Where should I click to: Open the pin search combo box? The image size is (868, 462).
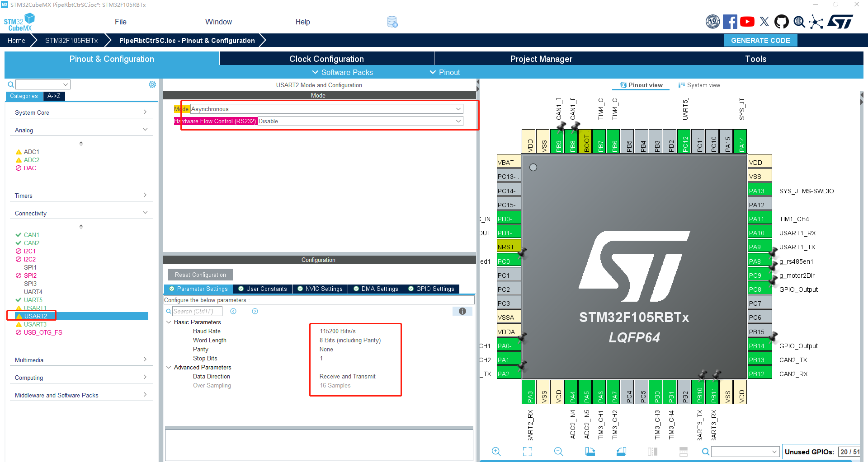(745, 452)
